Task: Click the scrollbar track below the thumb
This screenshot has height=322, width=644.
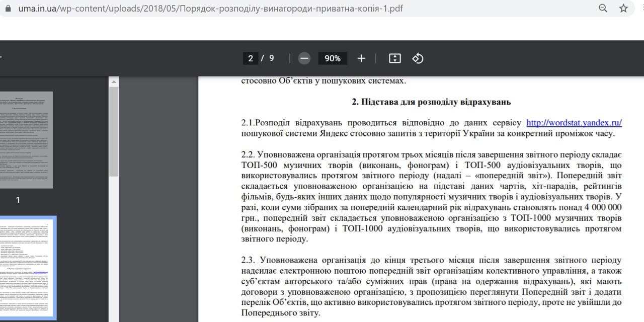Action: [x=114, y=252]
